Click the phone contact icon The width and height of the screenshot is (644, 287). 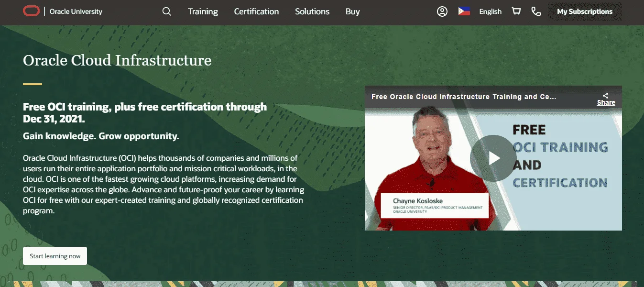click(536, 11)
